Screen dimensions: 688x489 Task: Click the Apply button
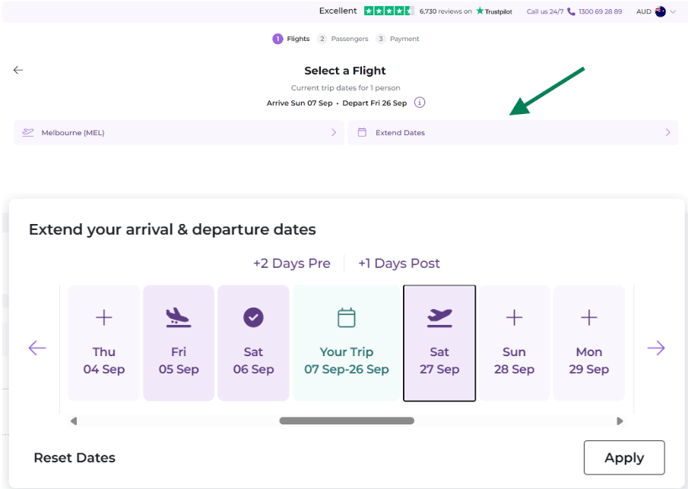pyautogui.click(x=624, y=457)
